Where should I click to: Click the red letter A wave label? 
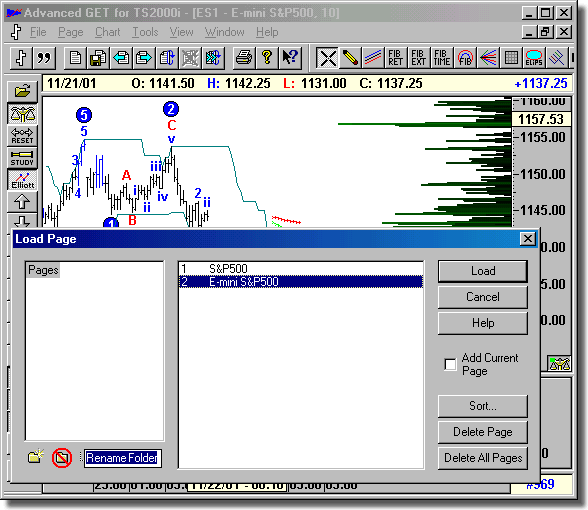(x=126, y=175)
